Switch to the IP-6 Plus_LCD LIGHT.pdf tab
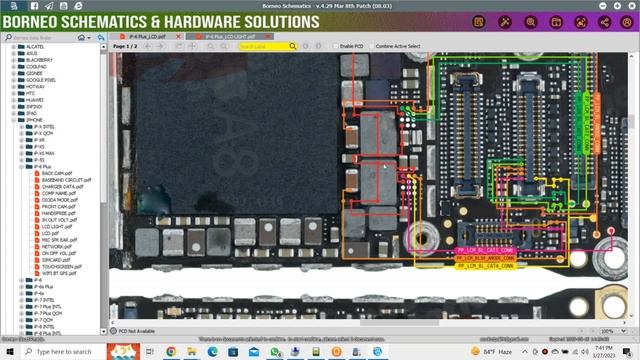640x360 pixels. [230, 36]
